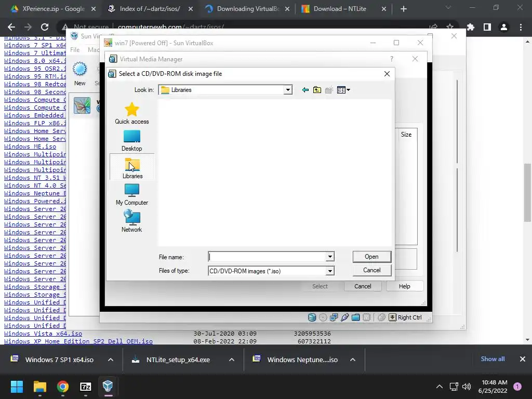Go back in Chrome browser
Image resolution: width=532 pixels, height=399 pixels.
(11, 27)
